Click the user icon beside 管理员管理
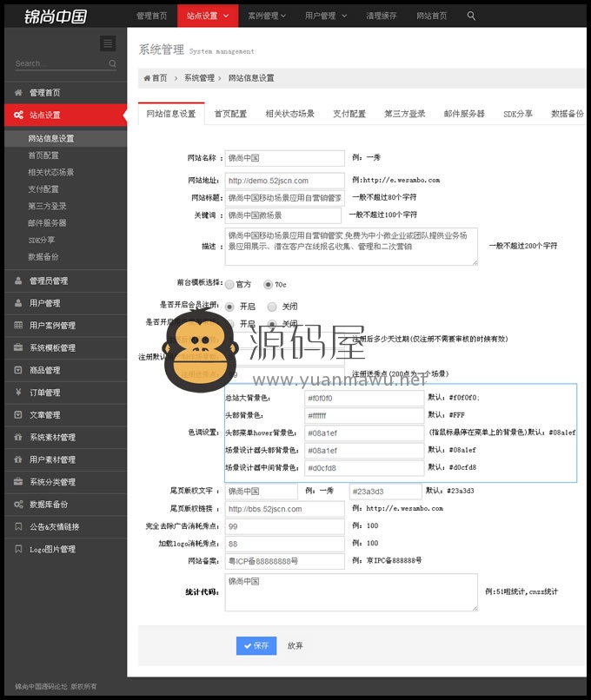The image size is (591, 700). tap(18, 281)
